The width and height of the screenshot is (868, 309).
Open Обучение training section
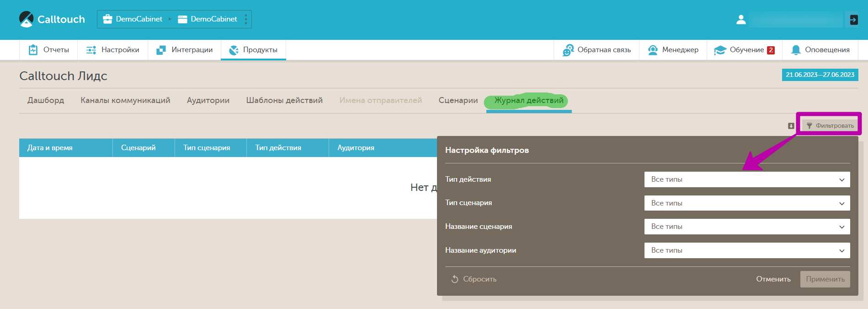pos(745,50)
